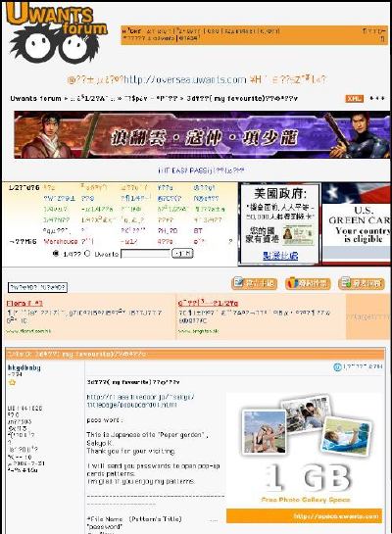
Task: Open the overseas.uwants.com link
Action: point(185,79)
